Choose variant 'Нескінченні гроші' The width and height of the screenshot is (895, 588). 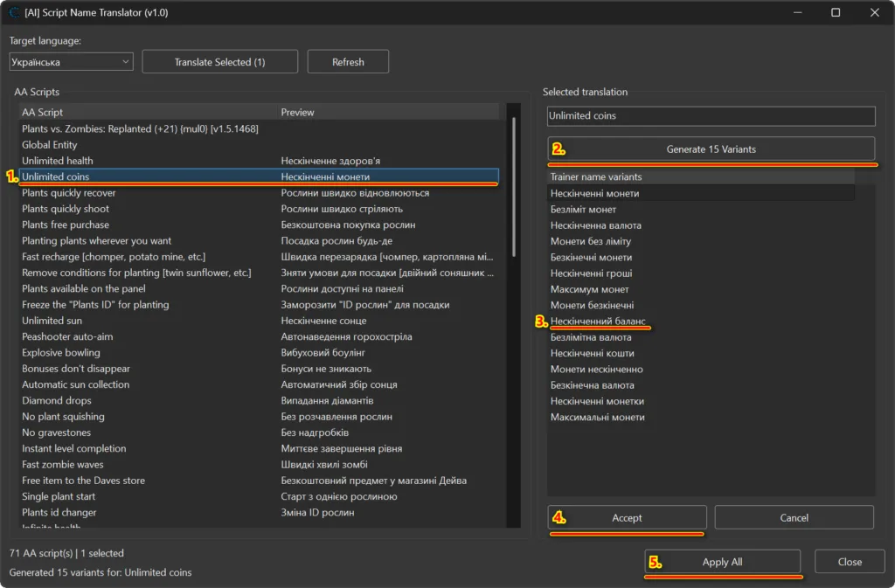coord(701,273)
